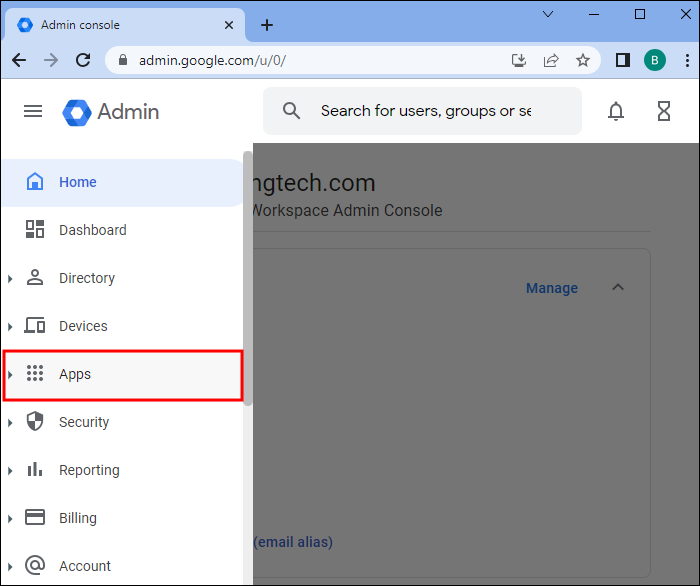Expand the Directory section arrow
Viewport: 700px width, 586px height.
pos(10,278)
